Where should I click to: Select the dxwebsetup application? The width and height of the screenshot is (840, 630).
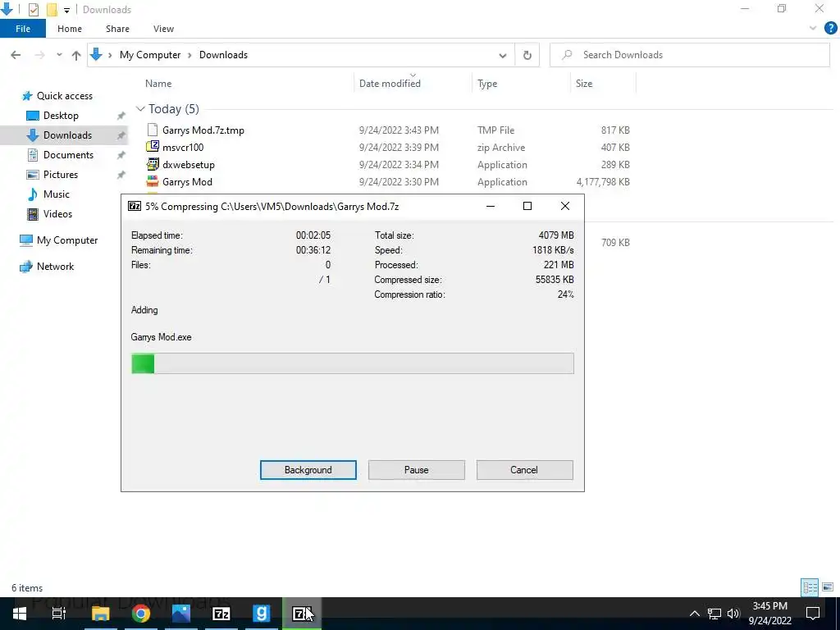coord(388,164)
